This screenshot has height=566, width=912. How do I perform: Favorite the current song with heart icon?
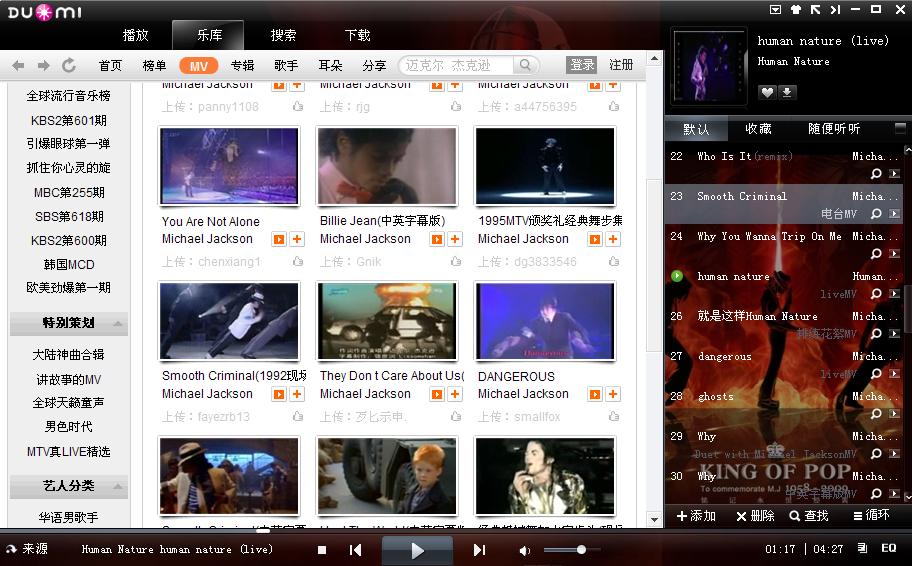[767, 92]
